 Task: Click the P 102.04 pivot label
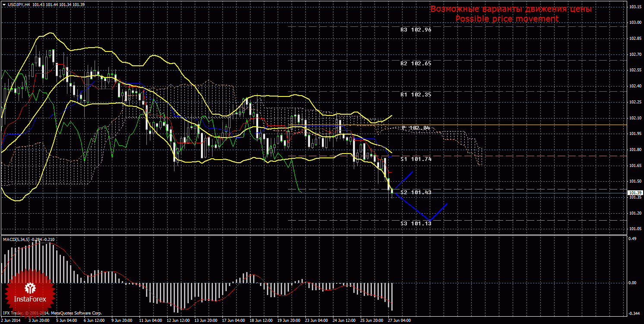416,128
